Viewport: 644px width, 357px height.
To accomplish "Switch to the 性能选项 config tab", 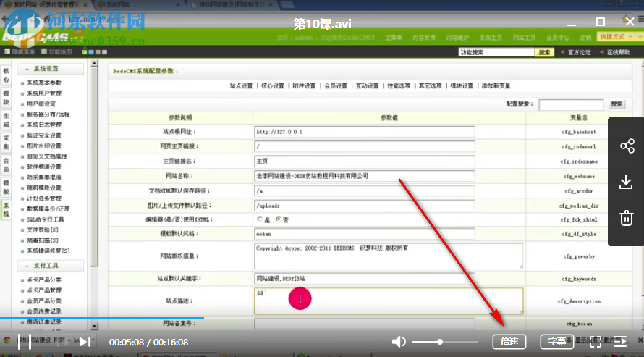I will pos(399,85).
